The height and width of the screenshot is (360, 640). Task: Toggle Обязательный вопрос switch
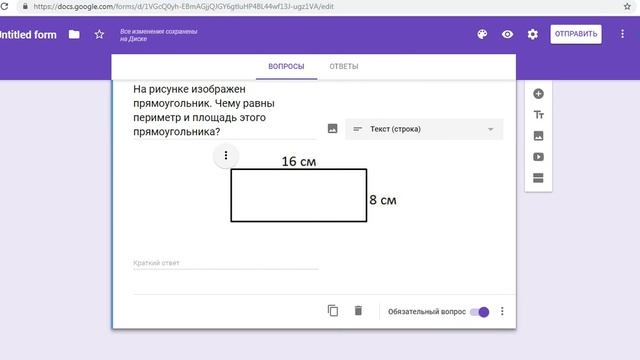click(x=480, y=312)
